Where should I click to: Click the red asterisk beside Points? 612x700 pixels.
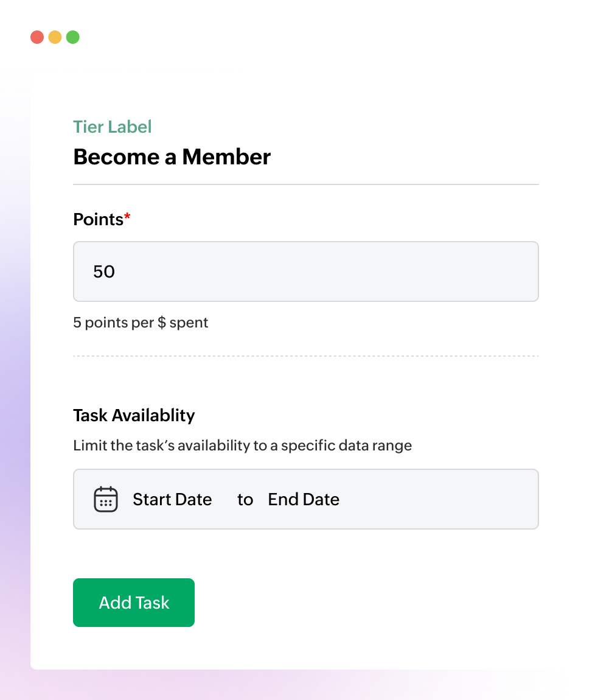127,215
